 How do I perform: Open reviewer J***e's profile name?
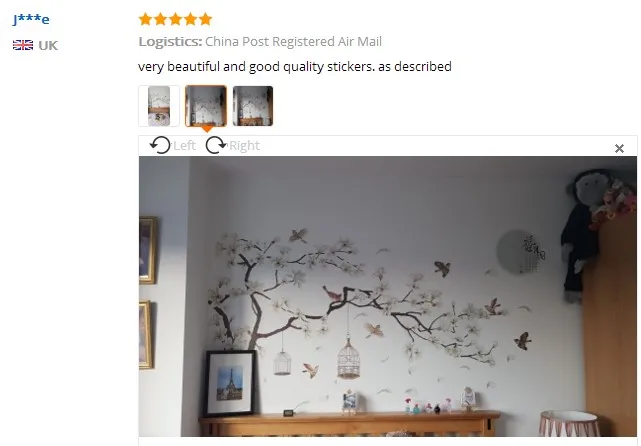point(31,19)
